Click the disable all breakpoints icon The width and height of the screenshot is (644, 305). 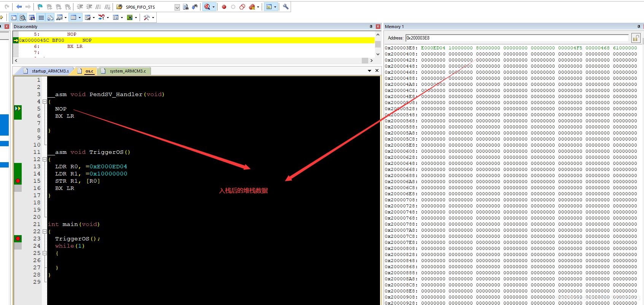pyautogui.click(x=242, y=7)
